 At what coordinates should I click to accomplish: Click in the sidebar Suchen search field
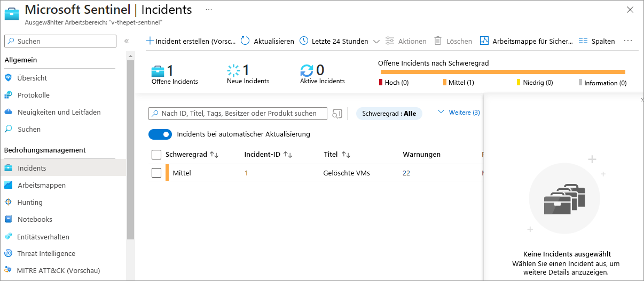60,41
